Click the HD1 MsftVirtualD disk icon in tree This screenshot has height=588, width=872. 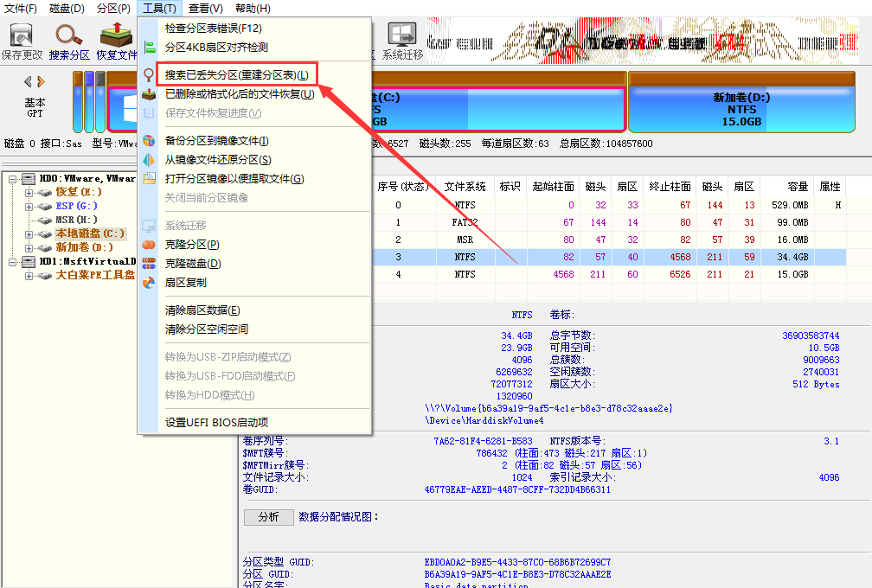(x=29, y=261)
